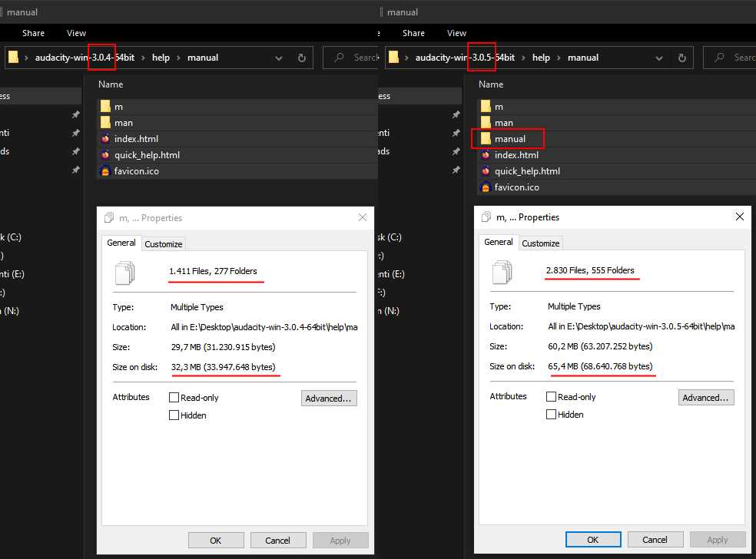Expand the chevron before 'audacity-win-3.0.4-64bit' in the breadcrumb

[27, 58]
